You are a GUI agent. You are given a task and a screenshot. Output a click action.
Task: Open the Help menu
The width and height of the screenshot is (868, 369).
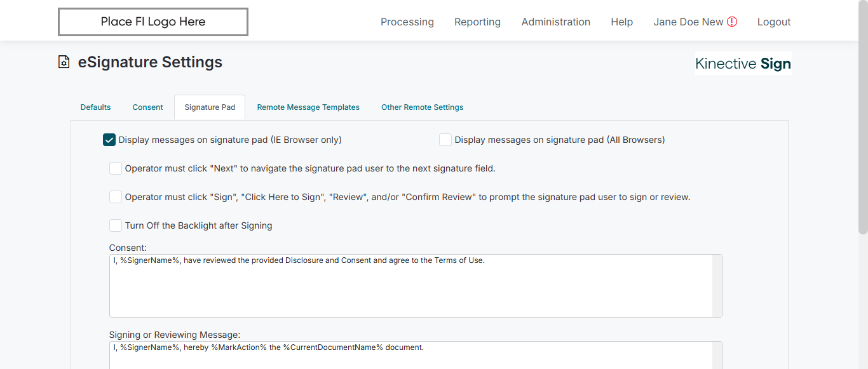click(621, 22)
